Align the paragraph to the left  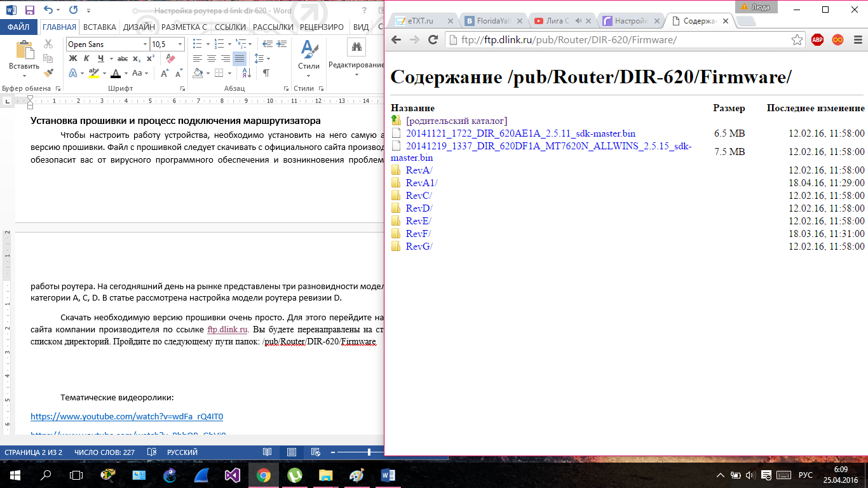point(197,58)
